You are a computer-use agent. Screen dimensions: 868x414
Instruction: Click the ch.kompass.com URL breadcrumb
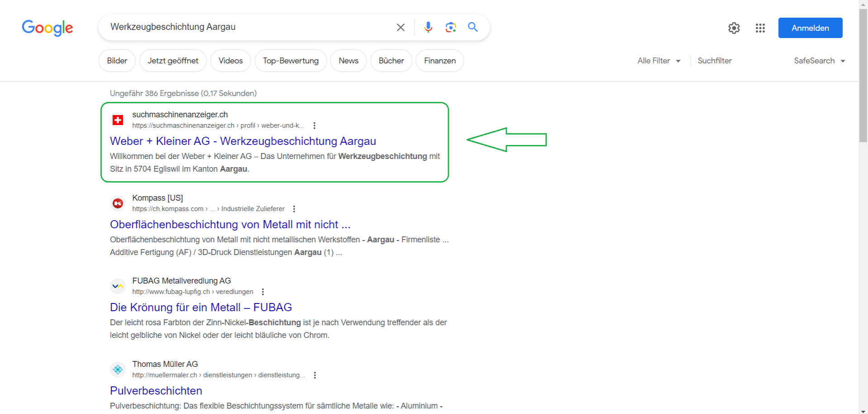click(208, 209)
